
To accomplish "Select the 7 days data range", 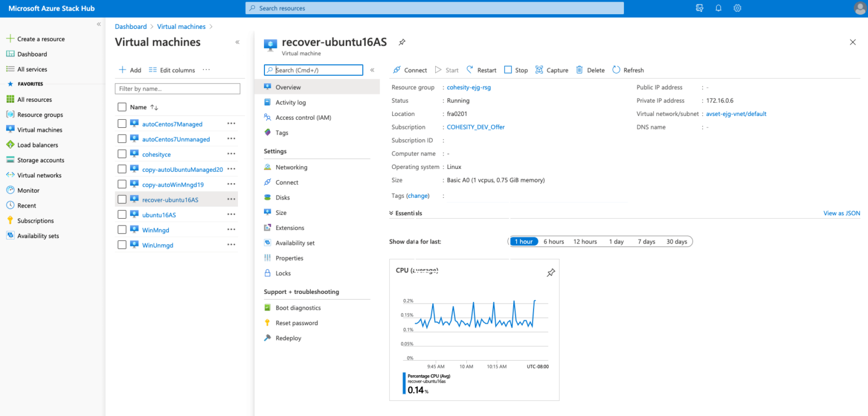I will tap(646, 241).
